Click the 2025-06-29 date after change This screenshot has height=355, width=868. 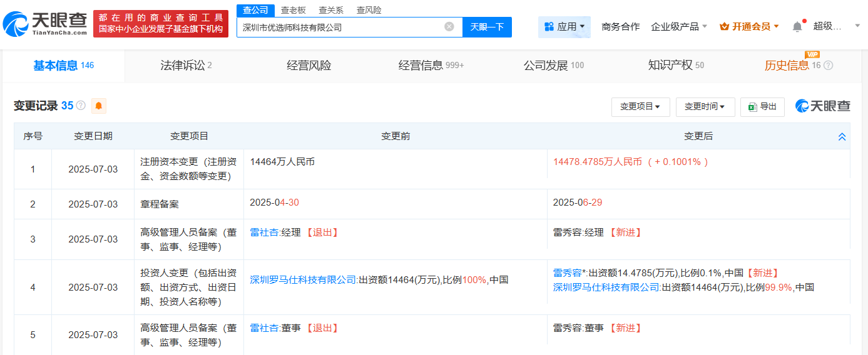tap(578, 203)
